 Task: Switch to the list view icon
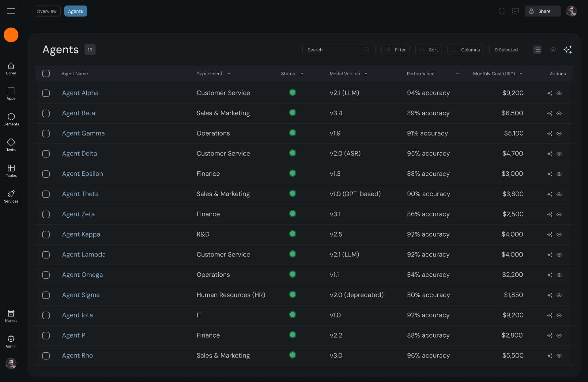(537, 50)
